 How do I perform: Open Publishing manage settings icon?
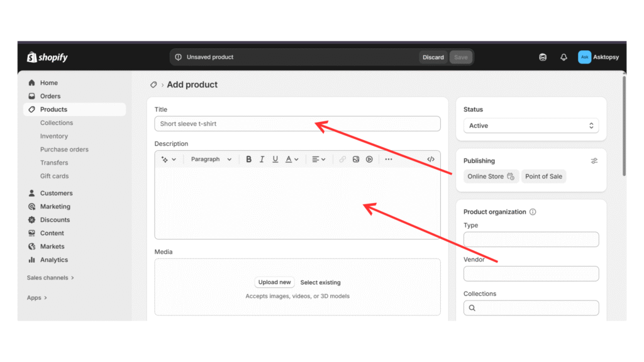point(594,161)
